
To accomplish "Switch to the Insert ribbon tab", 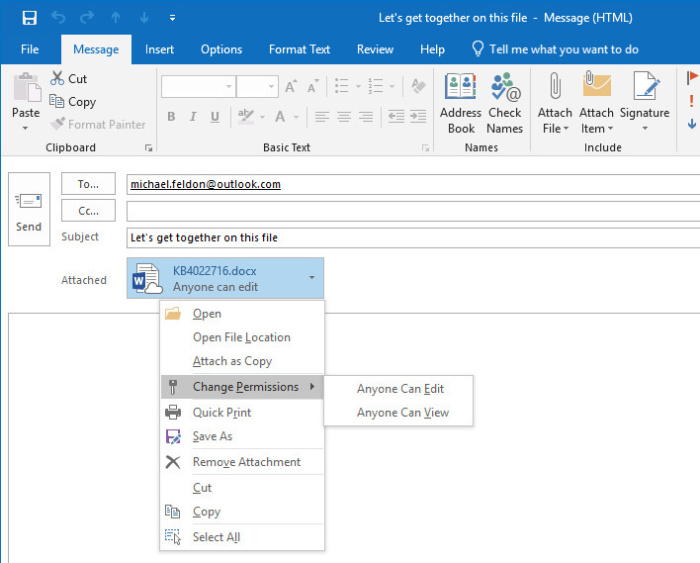I will [159, 49].
